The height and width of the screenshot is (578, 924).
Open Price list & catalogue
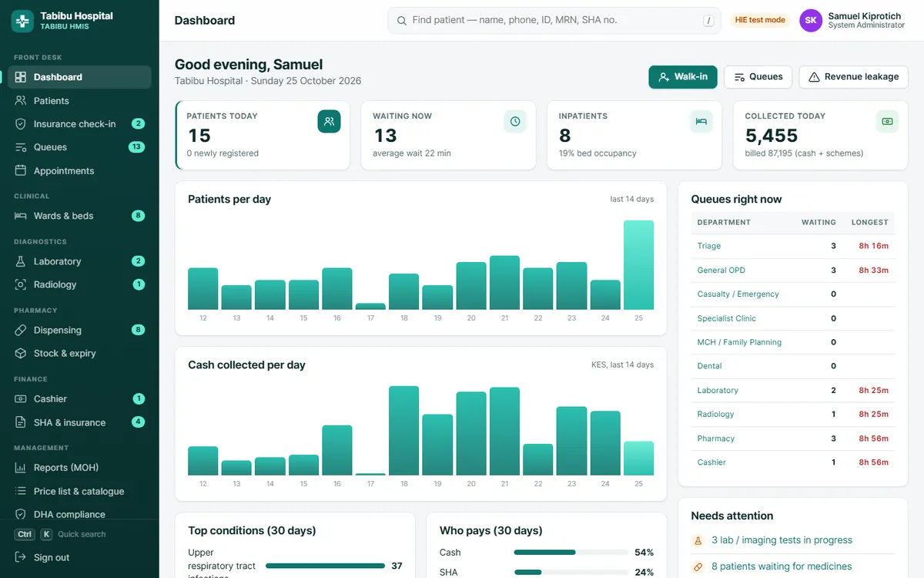pos(79,491)
